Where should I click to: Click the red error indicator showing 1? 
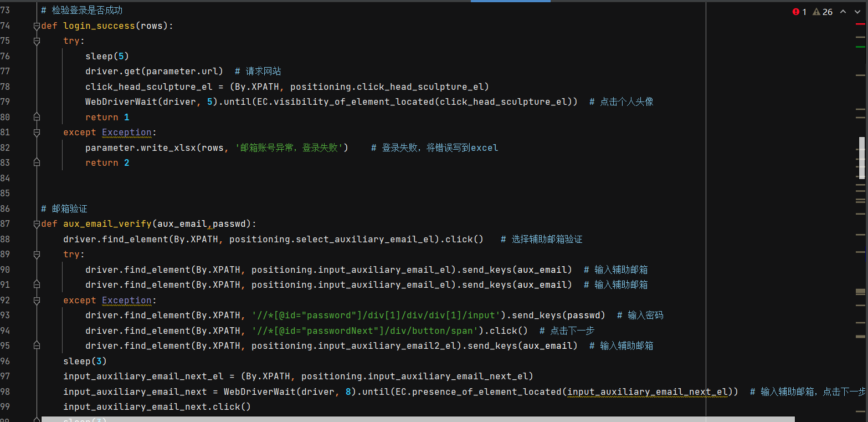(800, 12)
